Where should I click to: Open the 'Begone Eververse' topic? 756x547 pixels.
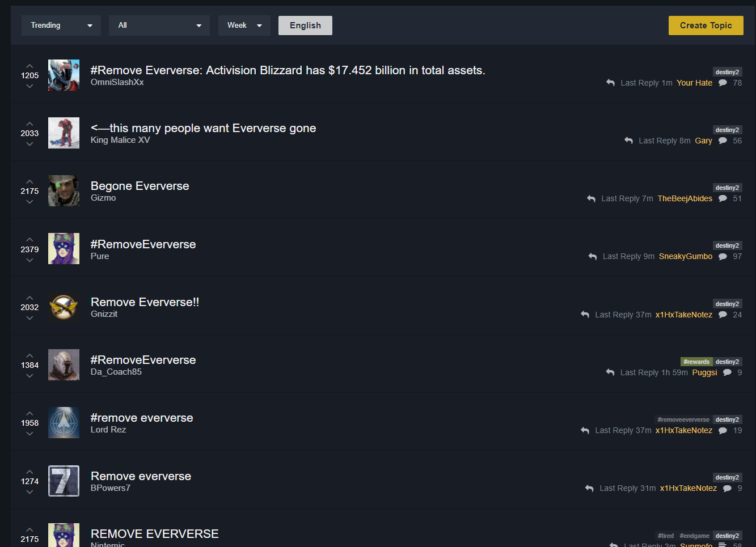coord(140,186)
